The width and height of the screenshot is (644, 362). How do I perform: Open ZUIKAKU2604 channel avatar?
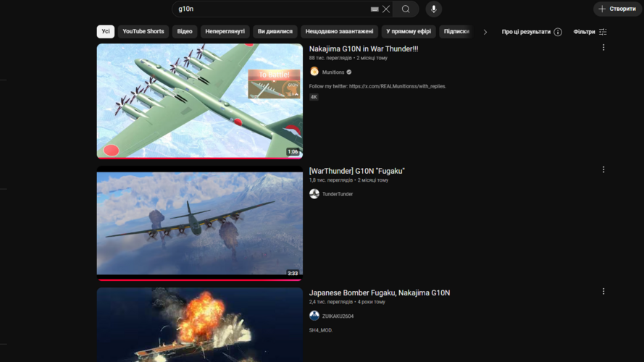(x=314, y=316)
